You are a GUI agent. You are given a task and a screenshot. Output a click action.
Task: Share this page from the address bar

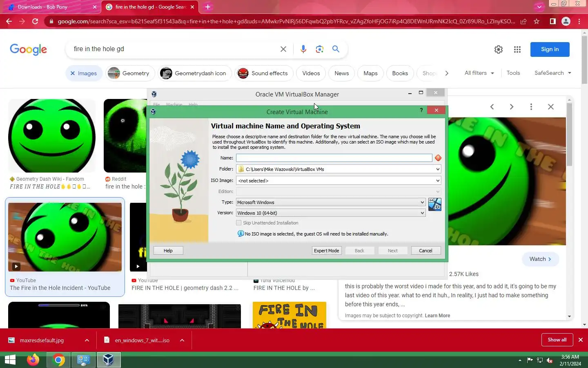(x=523, y=21)
